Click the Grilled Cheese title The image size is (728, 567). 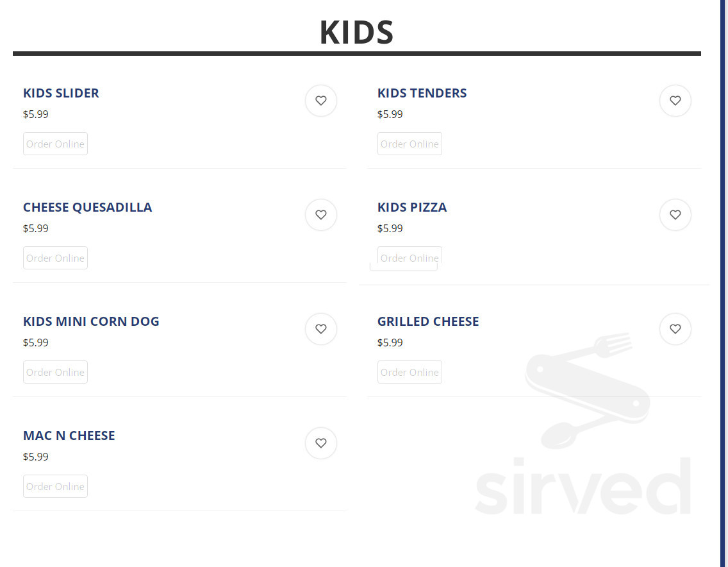tap(427, 321)
